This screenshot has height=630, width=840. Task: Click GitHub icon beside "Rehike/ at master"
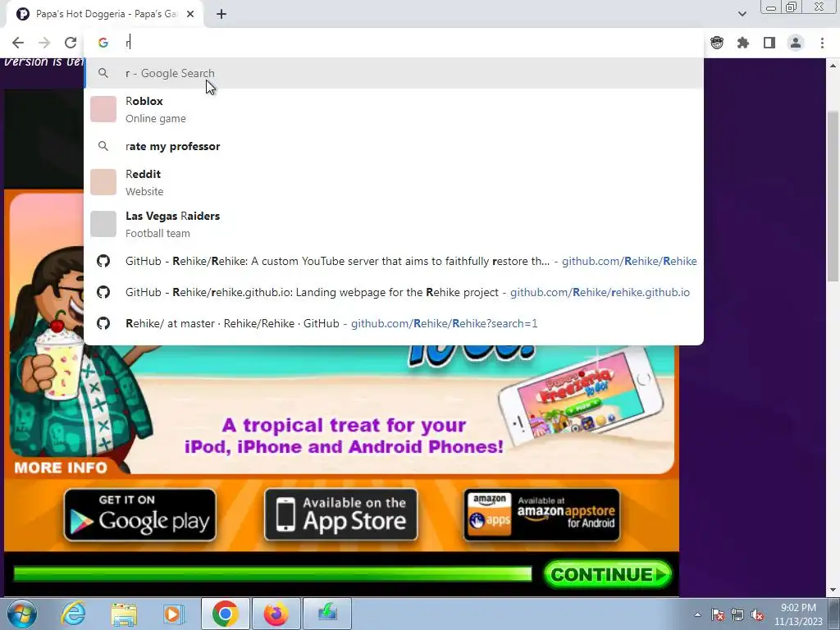(x=103, y=323)
